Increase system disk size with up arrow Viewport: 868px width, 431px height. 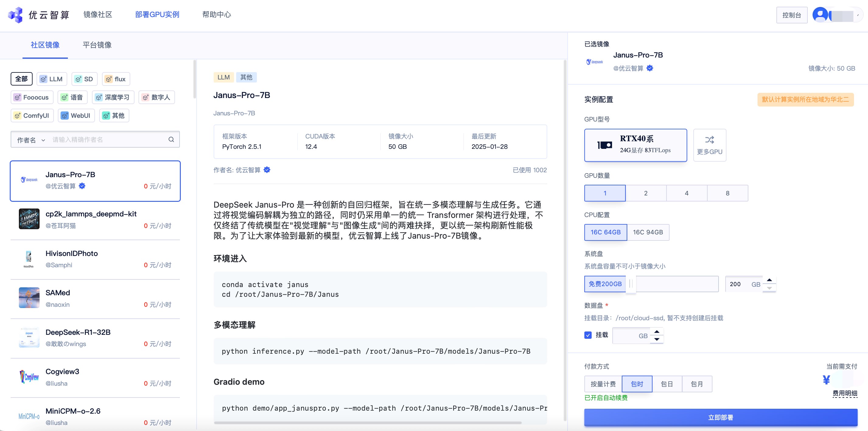point(769,280)
